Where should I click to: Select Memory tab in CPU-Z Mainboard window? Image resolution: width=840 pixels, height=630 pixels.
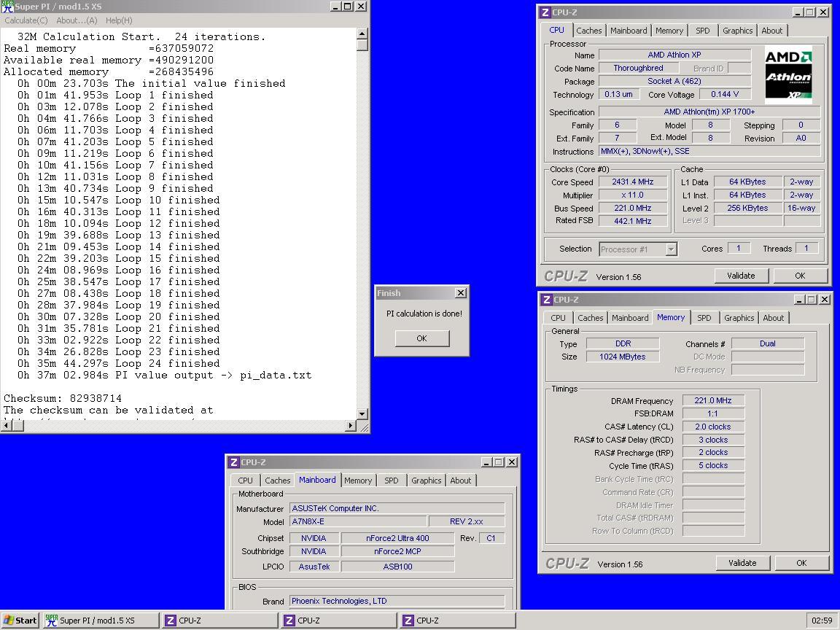[358, 481]
